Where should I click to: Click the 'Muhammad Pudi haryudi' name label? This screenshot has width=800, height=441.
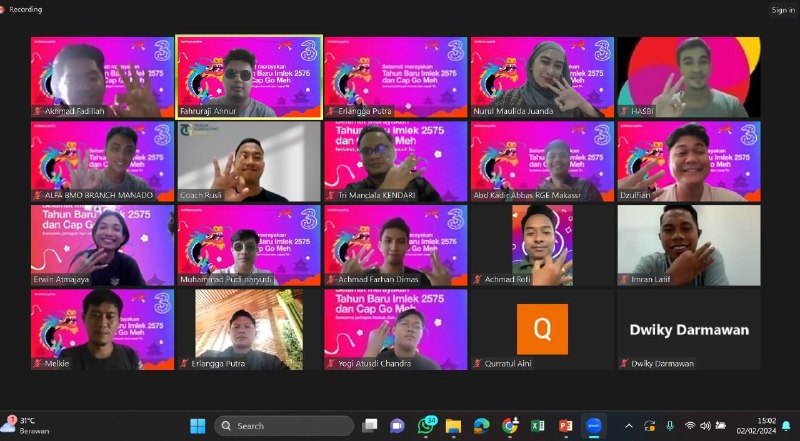(227, 280)
